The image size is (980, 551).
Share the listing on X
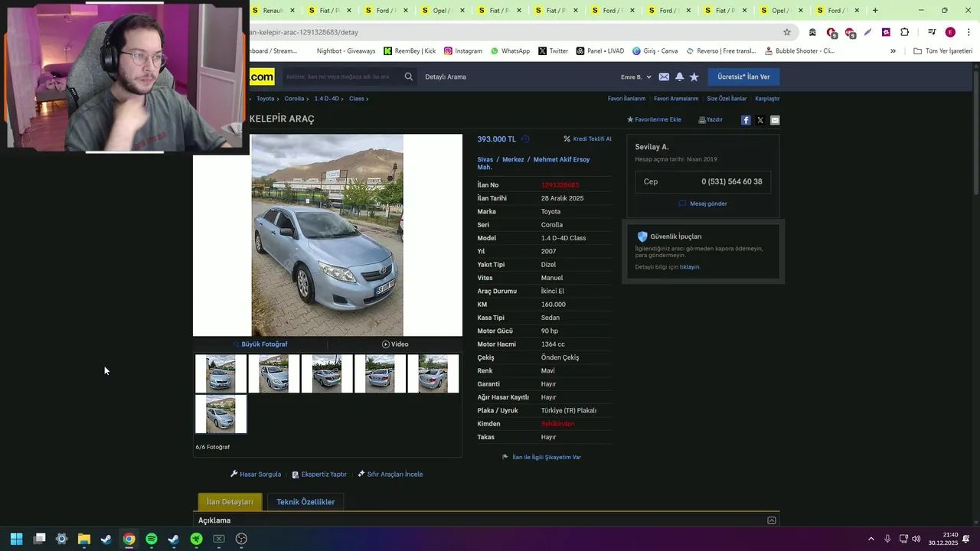pyautogui.click(x=760, y=120)
